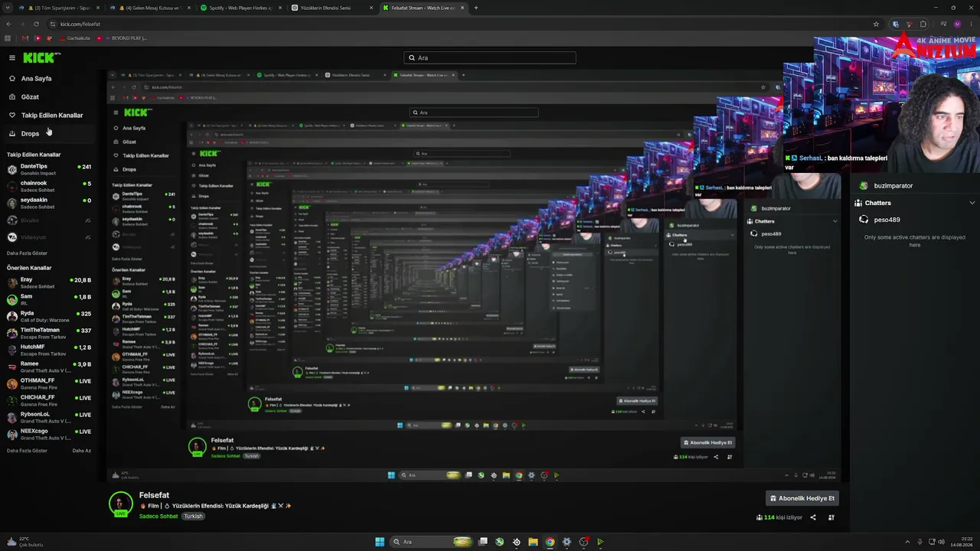The width and height of the screenshot is (980, 551).
Task: Click the KICK logo in the header
Action: click(x=41, y=57)
